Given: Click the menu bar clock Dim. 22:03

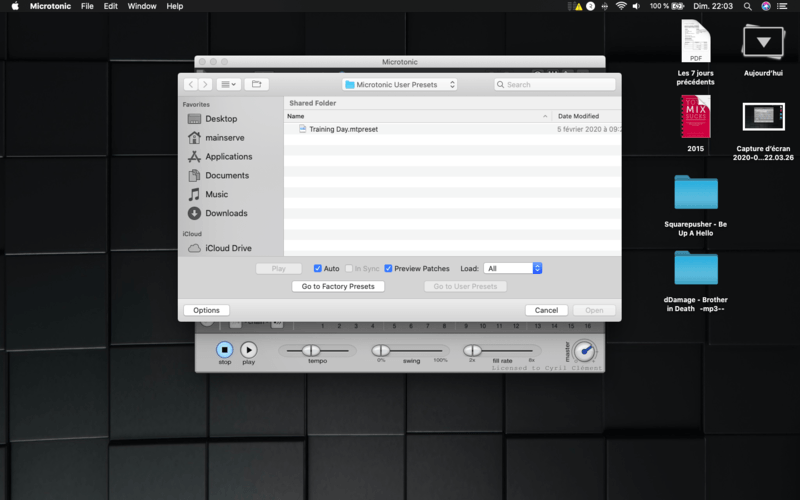Looking at the screenshot, I should [713, 6].
